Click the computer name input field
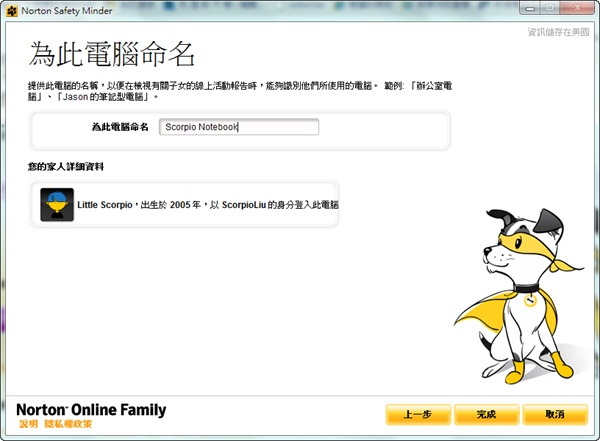The image size is (600, 441). pyautogui.click(x=239, y=127)
